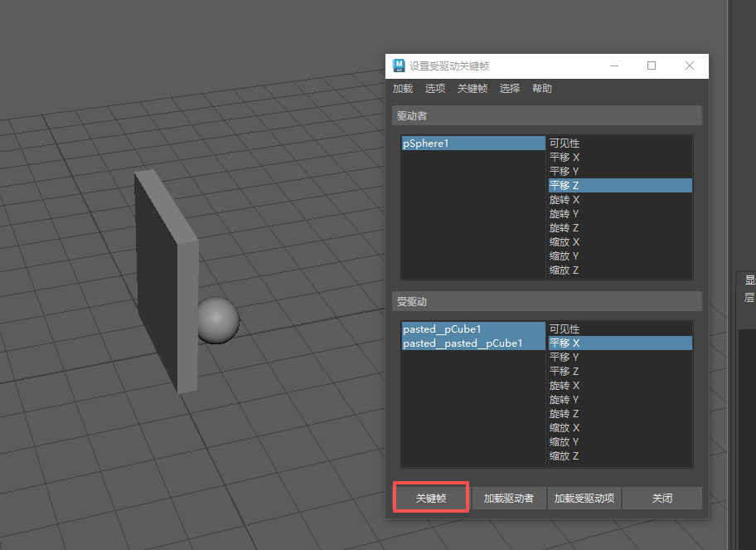Select 旋转 Z in the driven attribute list
The height and width of the screenshot is (550, 756).
click(621, 413)
